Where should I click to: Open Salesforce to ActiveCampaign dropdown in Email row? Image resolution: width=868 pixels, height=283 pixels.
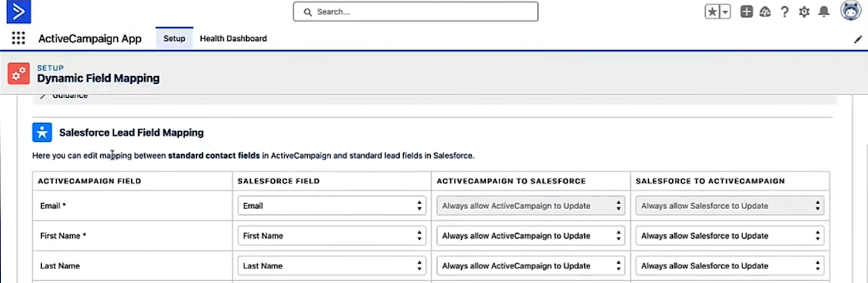pos(730,206)
